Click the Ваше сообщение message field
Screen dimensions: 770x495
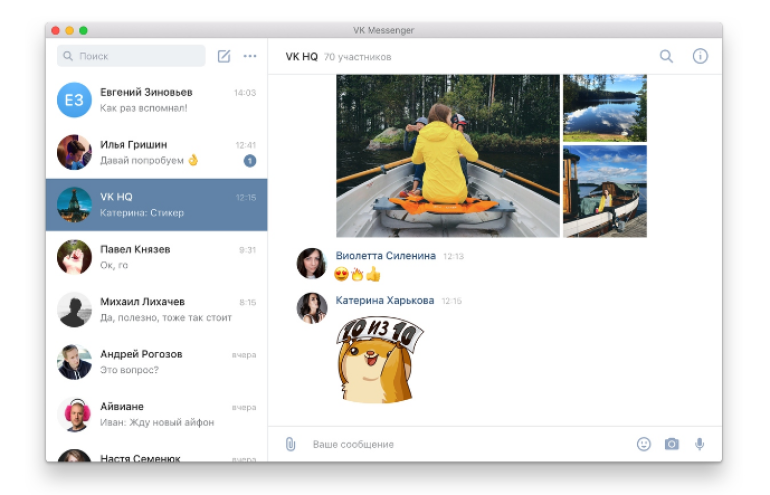pyautogui.click(x=467, y=444)
